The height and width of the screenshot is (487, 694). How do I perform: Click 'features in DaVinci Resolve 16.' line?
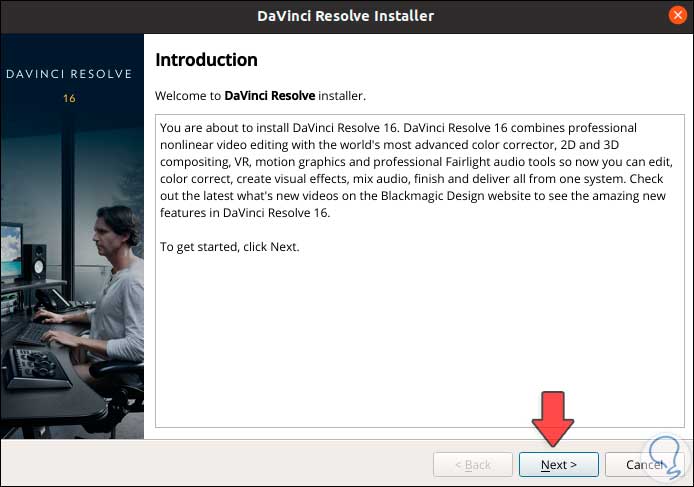(245, 213)
